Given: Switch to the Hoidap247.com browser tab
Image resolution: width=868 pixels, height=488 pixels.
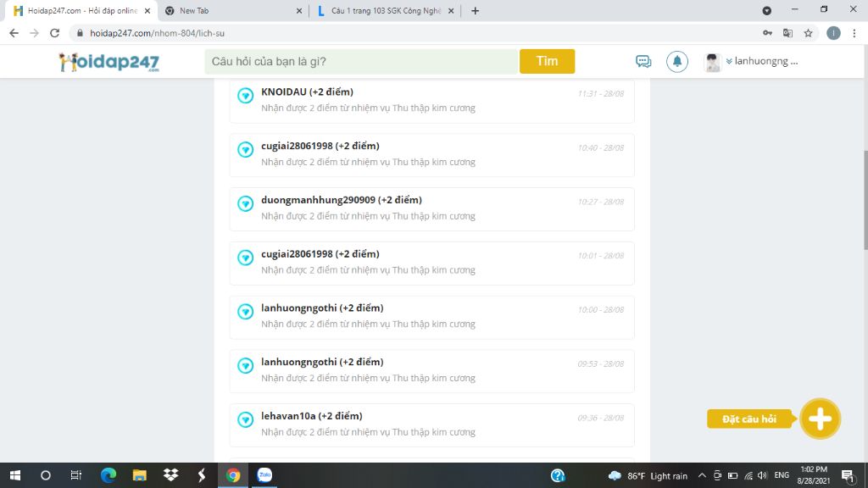Looking at the screenshot, I should pos(82,10).
